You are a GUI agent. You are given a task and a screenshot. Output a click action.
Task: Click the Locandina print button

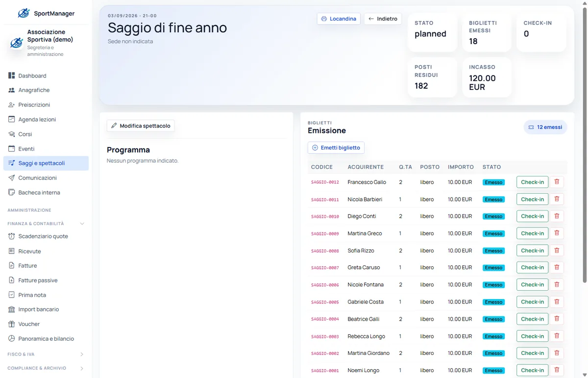pyautogui.click(x=339, y=19)
